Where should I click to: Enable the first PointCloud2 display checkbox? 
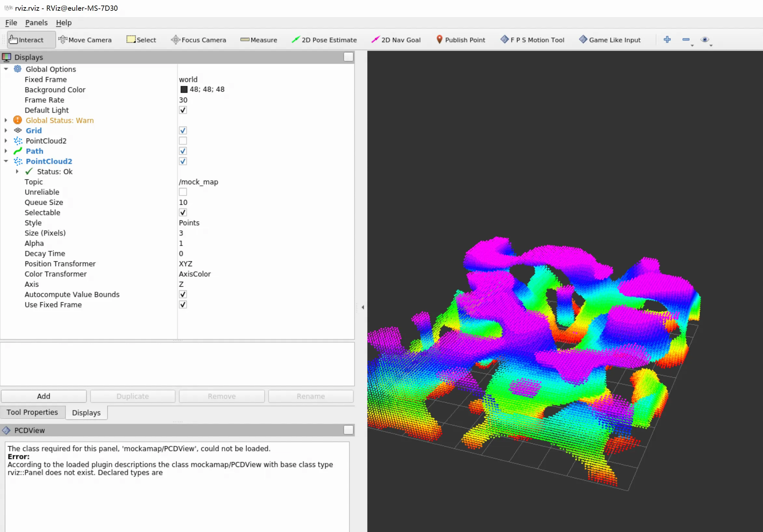[183, 141]
